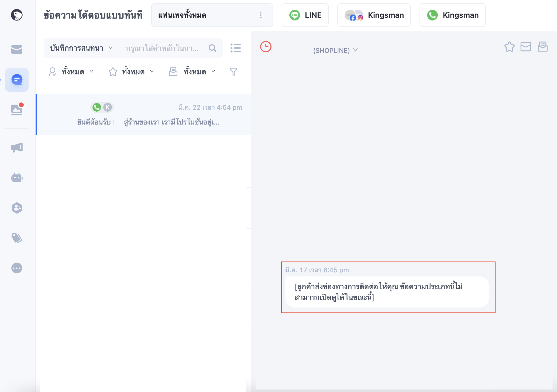
Task: Click the gray K avatar in conversation row
Action: pos(108,107)
